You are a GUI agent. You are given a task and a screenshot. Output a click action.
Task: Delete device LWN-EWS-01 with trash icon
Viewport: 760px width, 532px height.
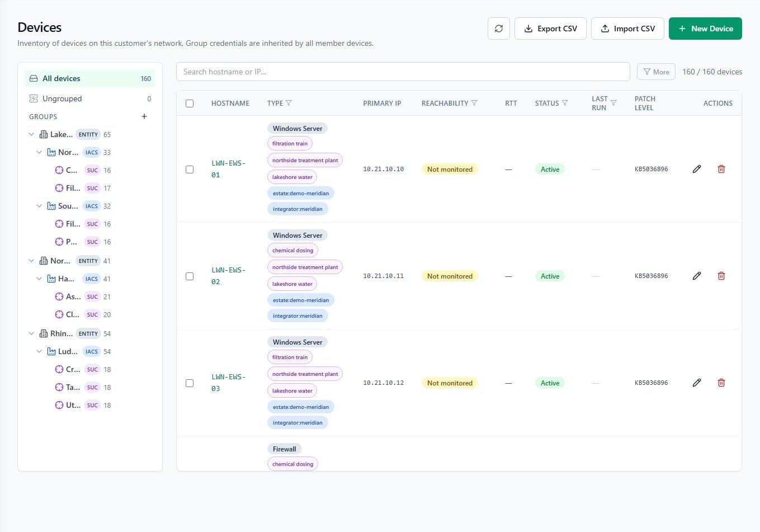(721, 169)
